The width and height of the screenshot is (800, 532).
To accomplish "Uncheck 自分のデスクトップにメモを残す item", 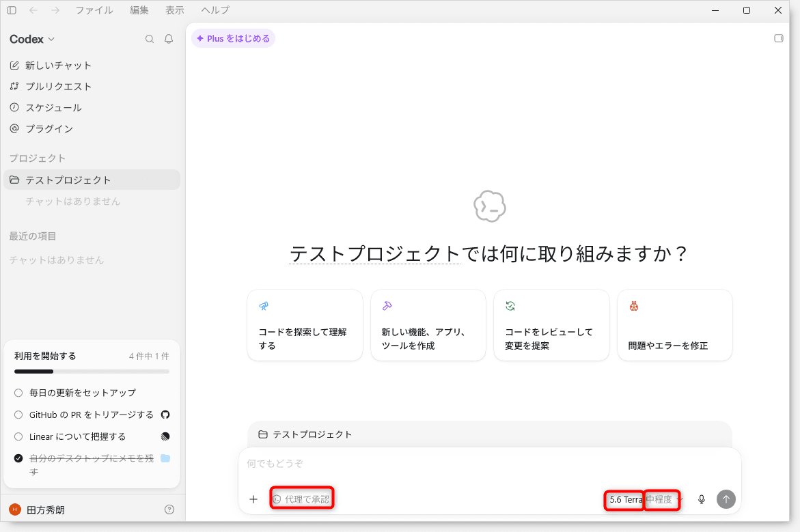I will (18, 458).
